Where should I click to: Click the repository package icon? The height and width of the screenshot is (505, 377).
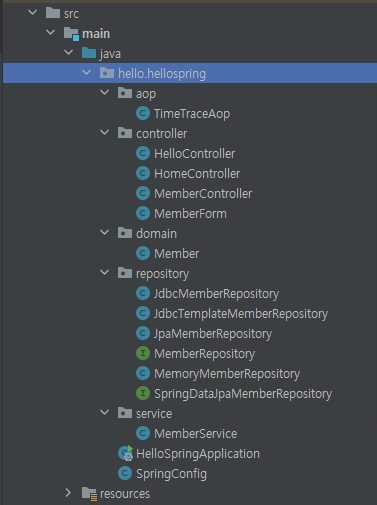125,273
